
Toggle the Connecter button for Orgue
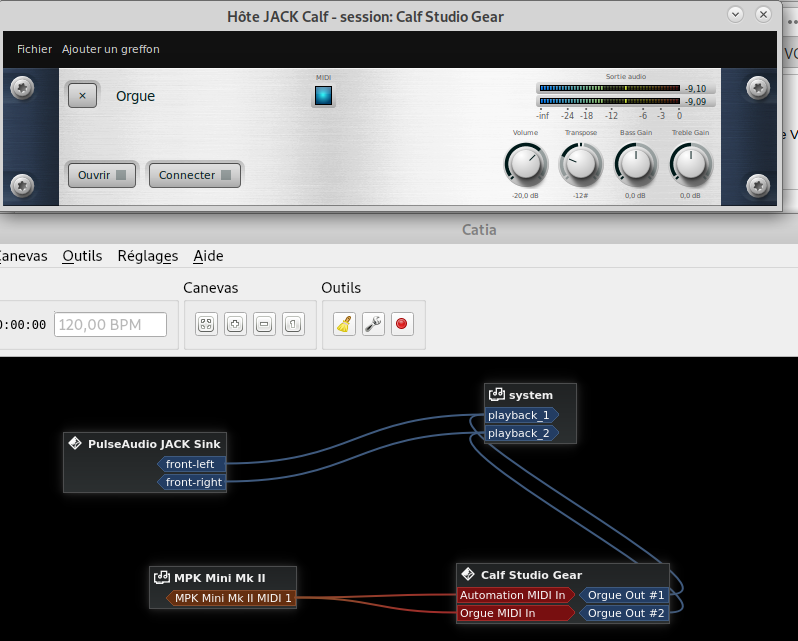(x=195, y=175)
